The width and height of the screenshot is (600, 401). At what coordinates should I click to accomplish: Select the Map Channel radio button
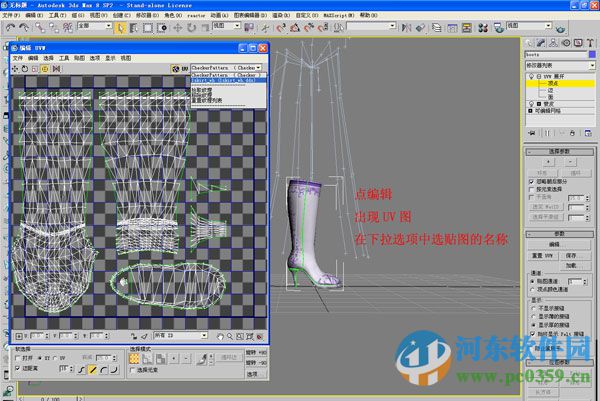pyautogui.click(x=532, y=281)
